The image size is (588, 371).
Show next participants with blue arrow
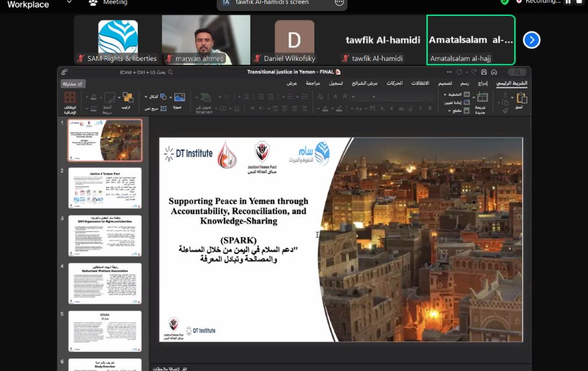(531, 40)
